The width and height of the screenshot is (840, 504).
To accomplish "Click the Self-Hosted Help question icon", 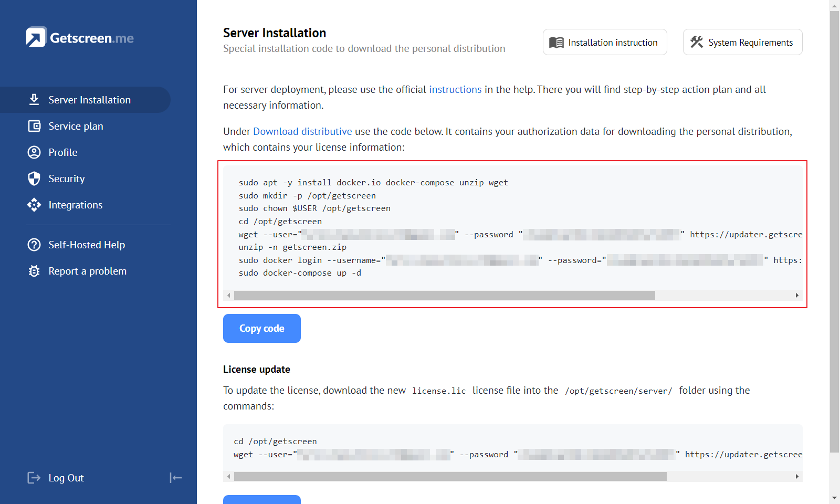I will (34, 245).
